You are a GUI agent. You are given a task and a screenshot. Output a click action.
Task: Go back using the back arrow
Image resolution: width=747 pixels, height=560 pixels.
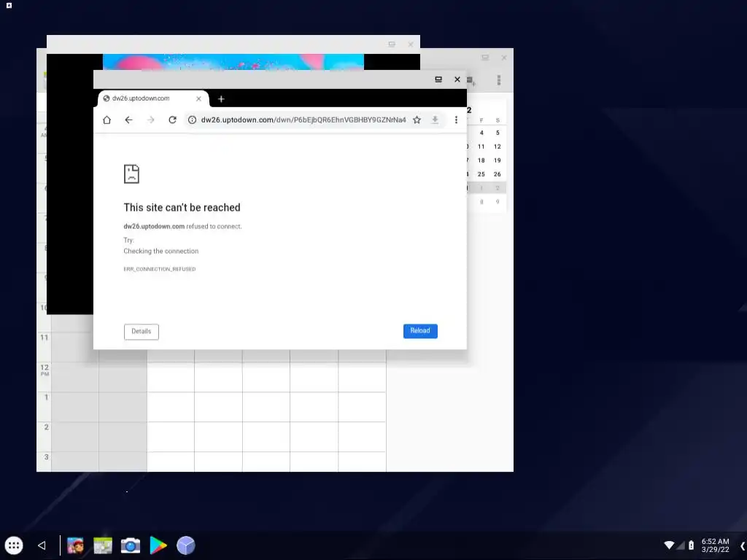(128, 120)
